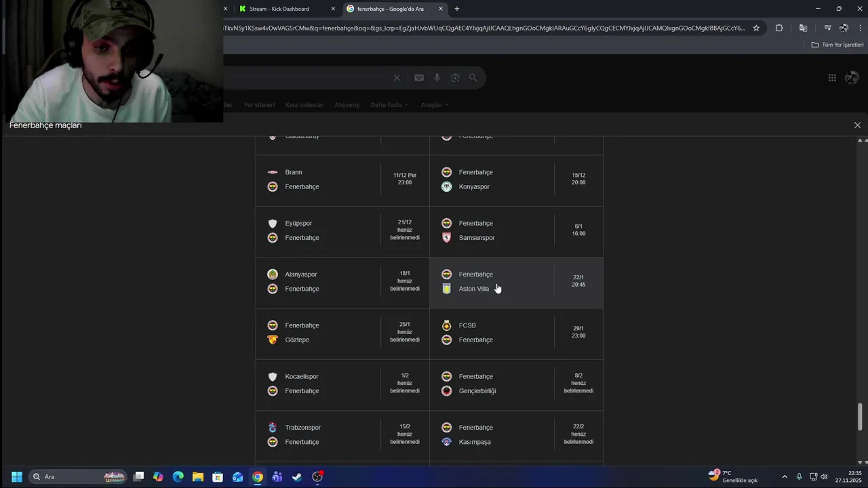
Task: Click the scrollbar down arrow
Action: pyautogui.click(x=861, y=462)
